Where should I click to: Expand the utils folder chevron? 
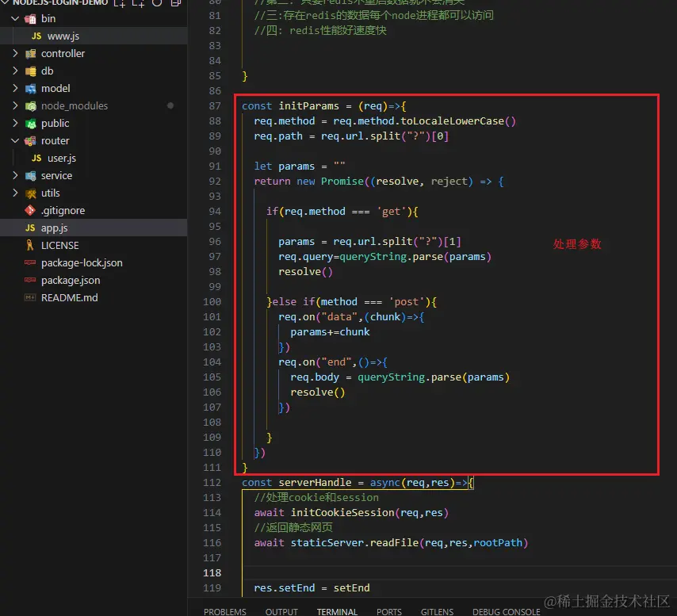(15, 193)
